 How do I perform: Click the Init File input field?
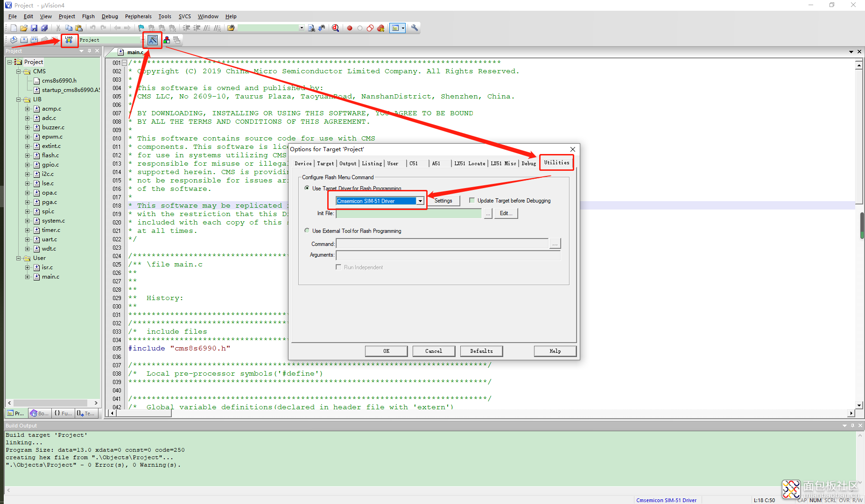408,213
